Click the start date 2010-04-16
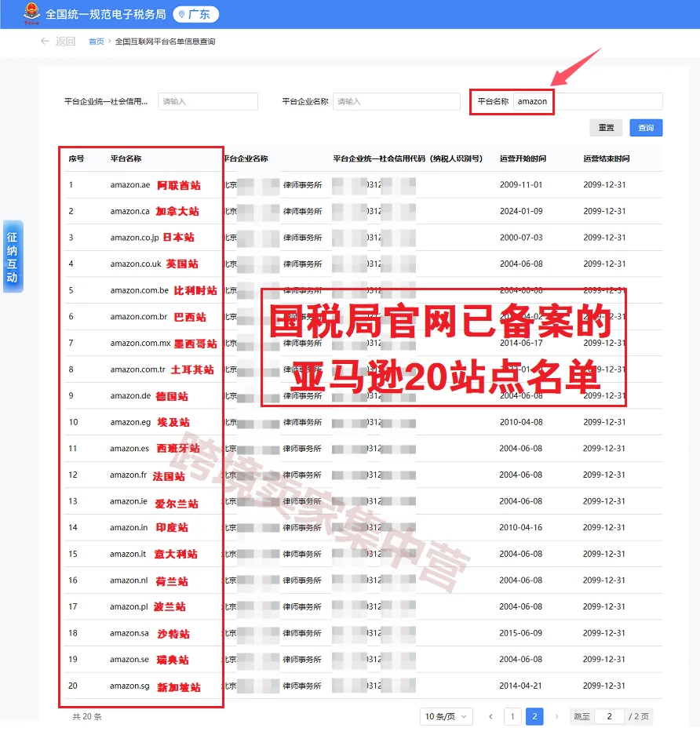This screenshot has height=746, width=700. tap(520, 528)
